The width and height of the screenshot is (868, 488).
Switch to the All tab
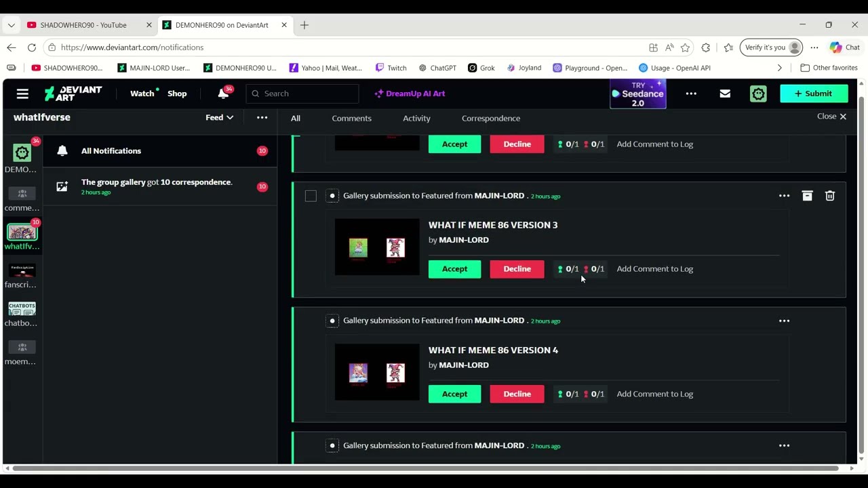296,118
